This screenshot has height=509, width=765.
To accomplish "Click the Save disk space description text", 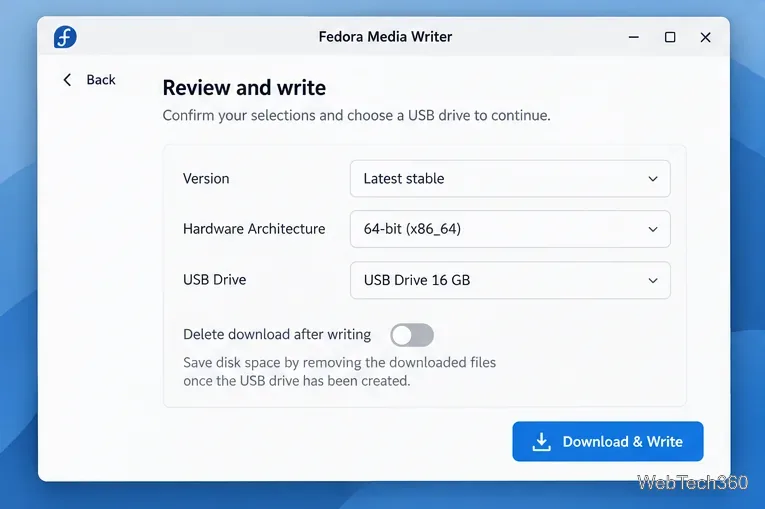I will (340, 371).
